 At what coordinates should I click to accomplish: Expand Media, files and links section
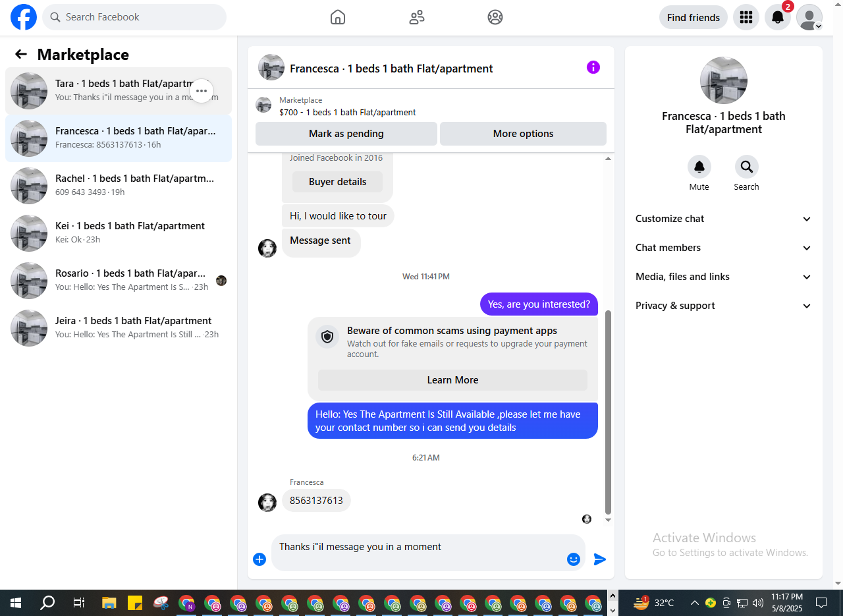coord(724,277)
